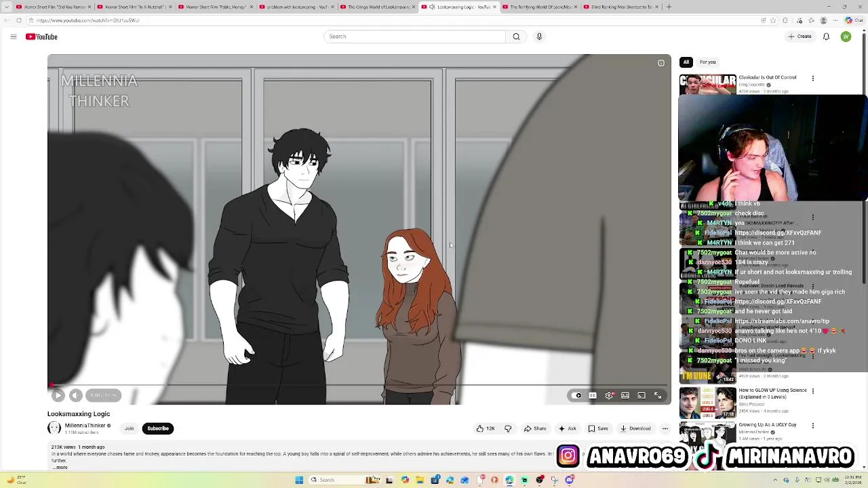Download the video
The width and height of the screenshot is (868, 488).
pos(635,428)
